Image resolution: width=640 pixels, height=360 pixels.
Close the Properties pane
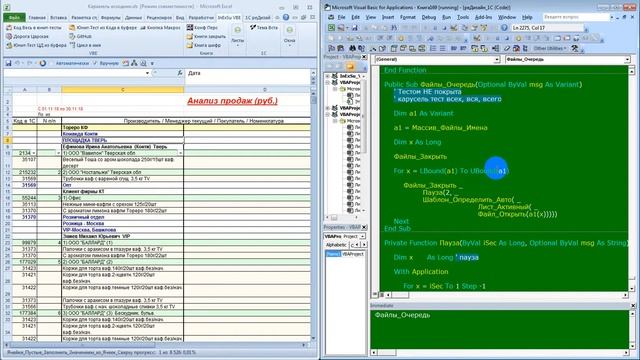point(364,227)
